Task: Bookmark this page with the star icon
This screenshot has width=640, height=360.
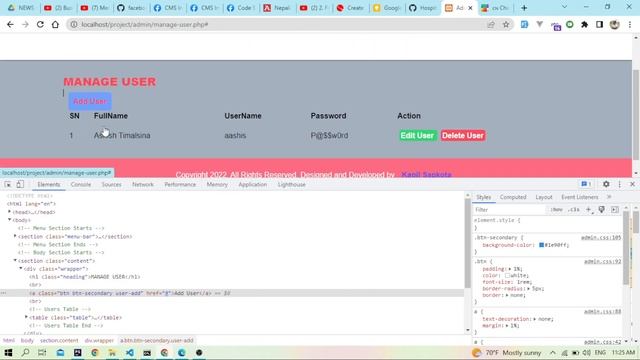Action: pyautogui.click(x=506, y=24)
